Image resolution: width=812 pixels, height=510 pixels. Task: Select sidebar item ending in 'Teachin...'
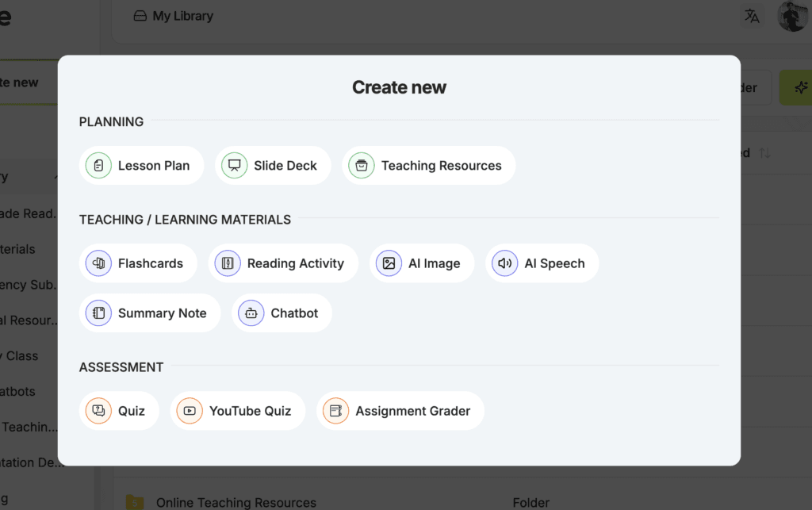pyautogui.click(x=29, y=428)
